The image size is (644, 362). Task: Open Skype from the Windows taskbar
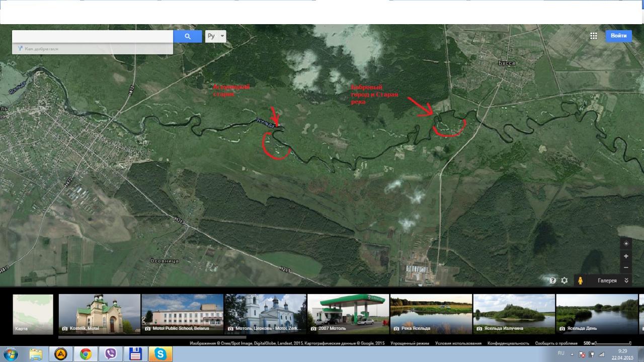160,354
